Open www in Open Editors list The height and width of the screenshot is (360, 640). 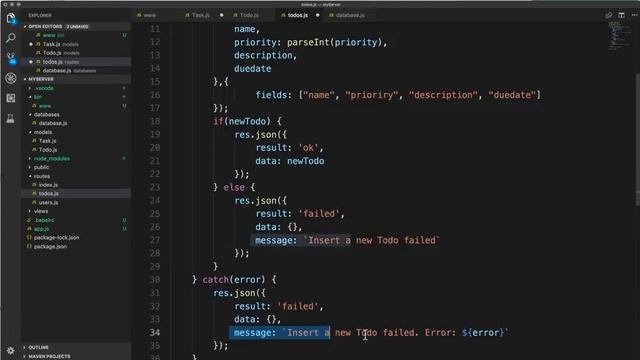[53, 36]
